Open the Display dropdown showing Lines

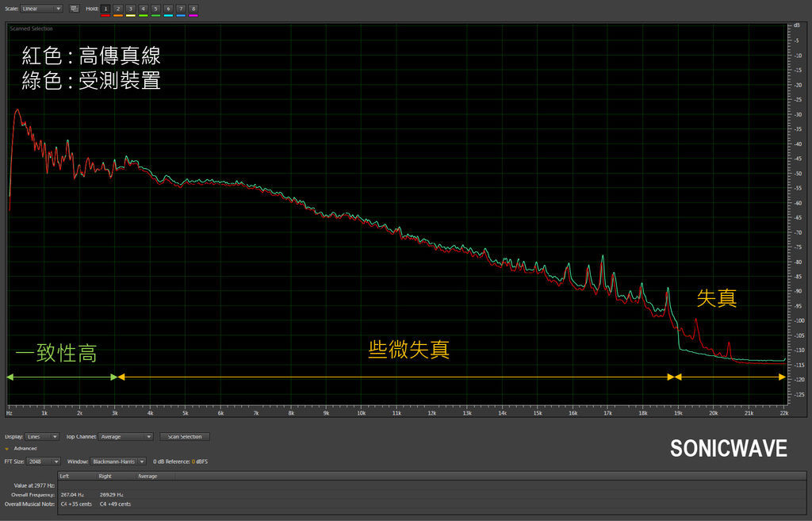tap(43, 436)
